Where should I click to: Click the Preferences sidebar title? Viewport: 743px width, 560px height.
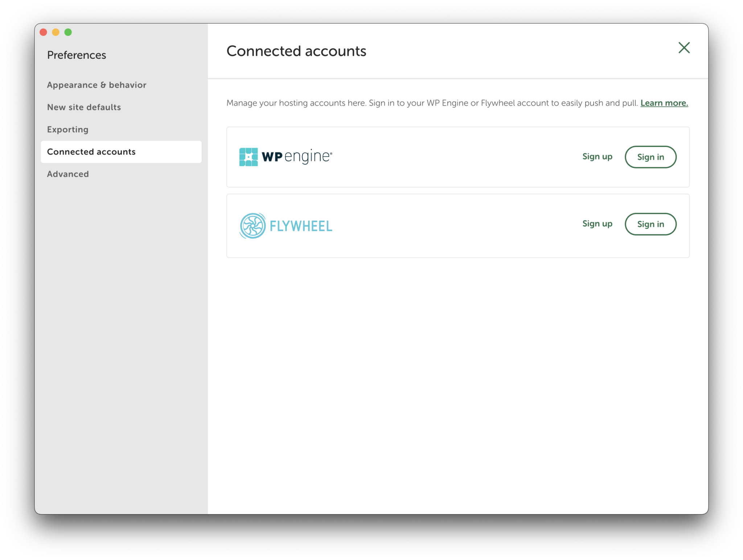[77, 55]
